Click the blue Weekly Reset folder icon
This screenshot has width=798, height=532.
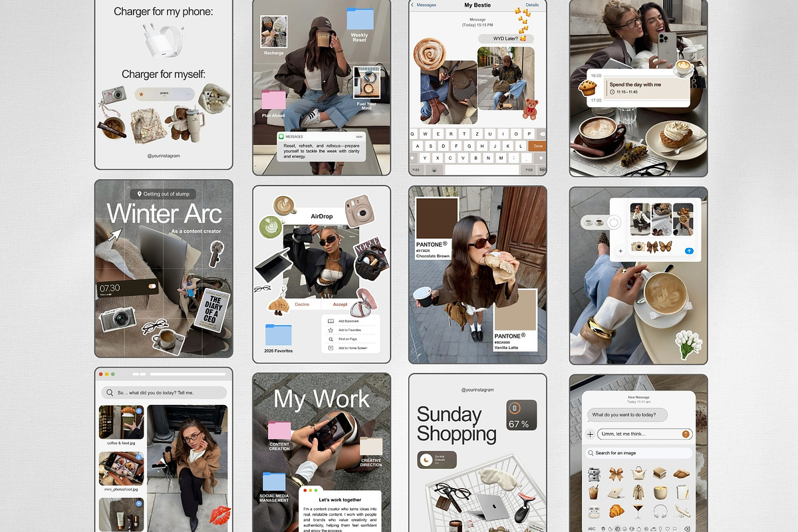click(360, 19)
